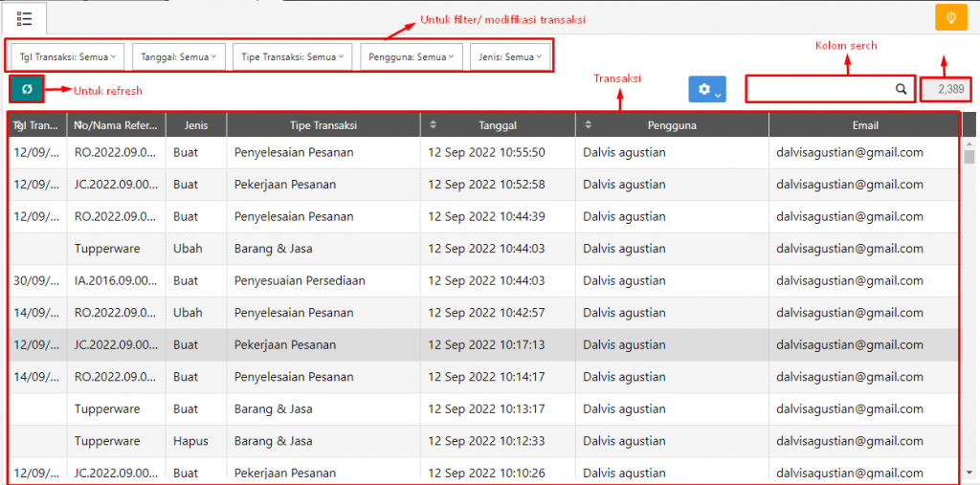Click the 30/09/... transaction date cell

(36, 280)
